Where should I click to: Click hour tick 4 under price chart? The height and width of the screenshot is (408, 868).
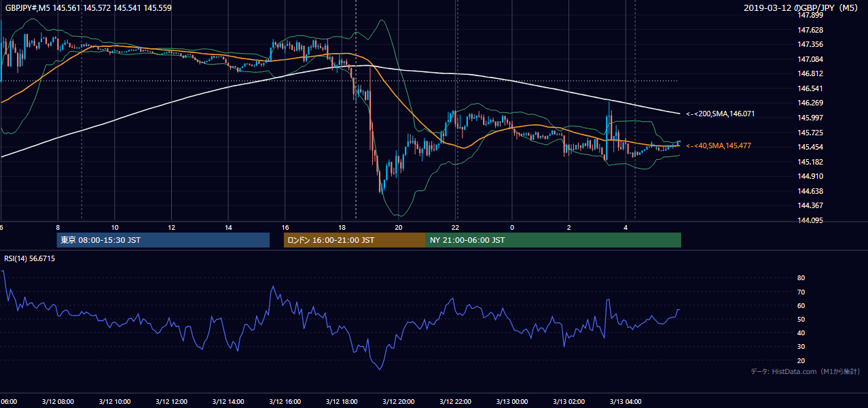pos(626,228)
